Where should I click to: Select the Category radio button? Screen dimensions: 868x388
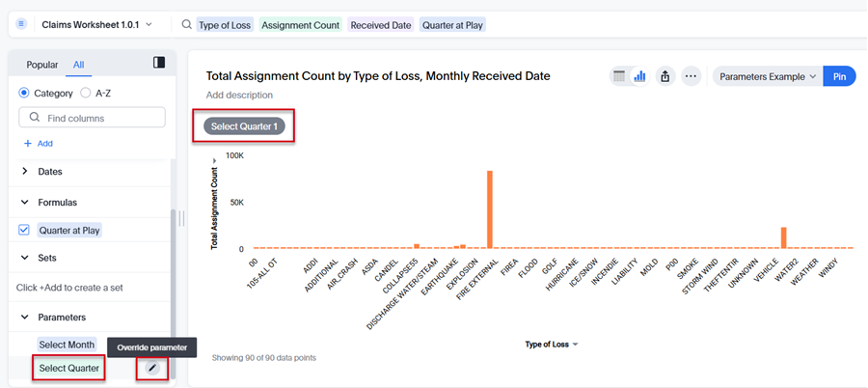[x=25, y=93]
